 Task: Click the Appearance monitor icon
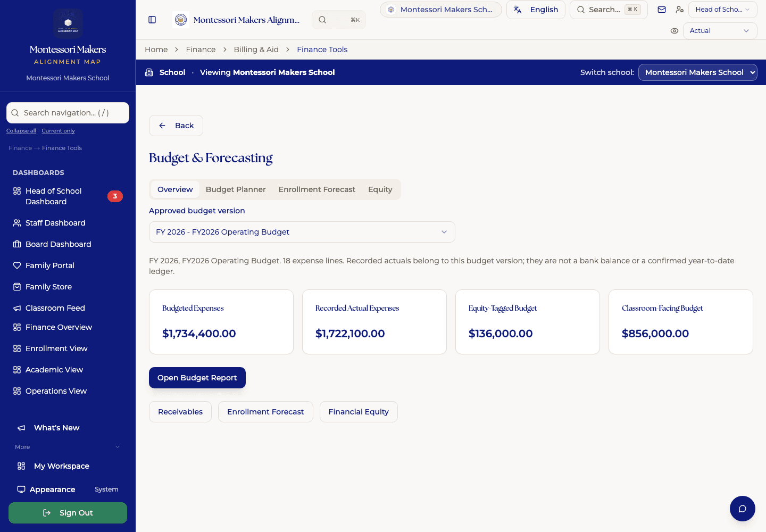coord(21,489)
